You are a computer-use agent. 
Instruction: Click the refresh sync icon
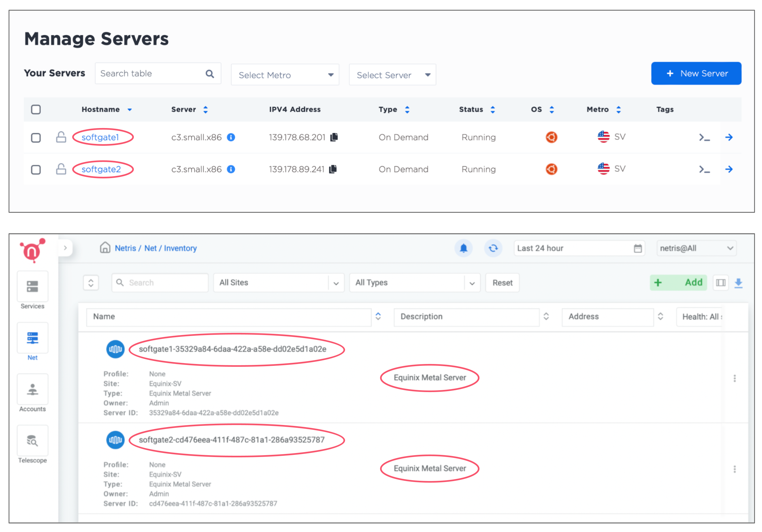click(x=493, y=248)
